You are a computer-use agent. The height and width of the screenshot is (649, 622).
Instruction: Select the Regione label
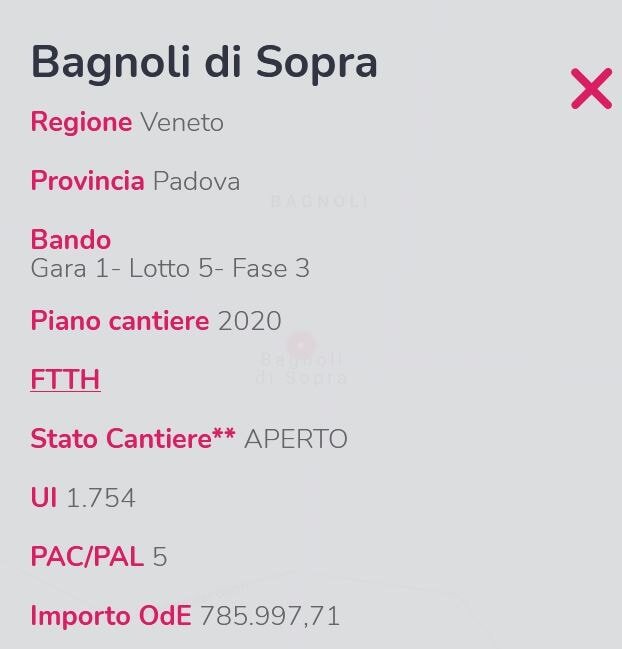point(82,122)
